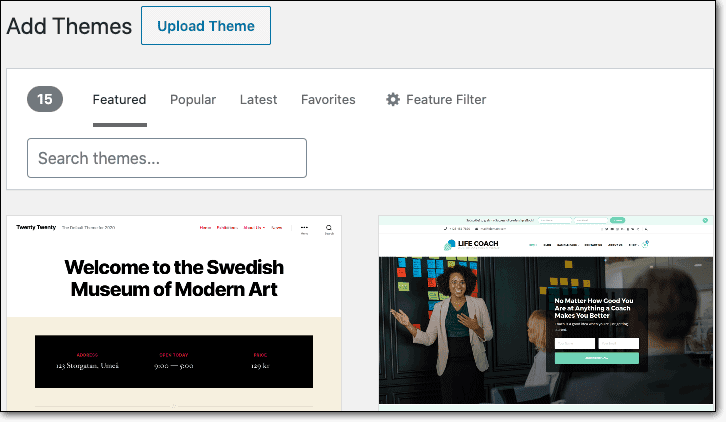This screenshot has width=726, height=422.
Task: Focus the Search themes input field
Action: [167, 158]
